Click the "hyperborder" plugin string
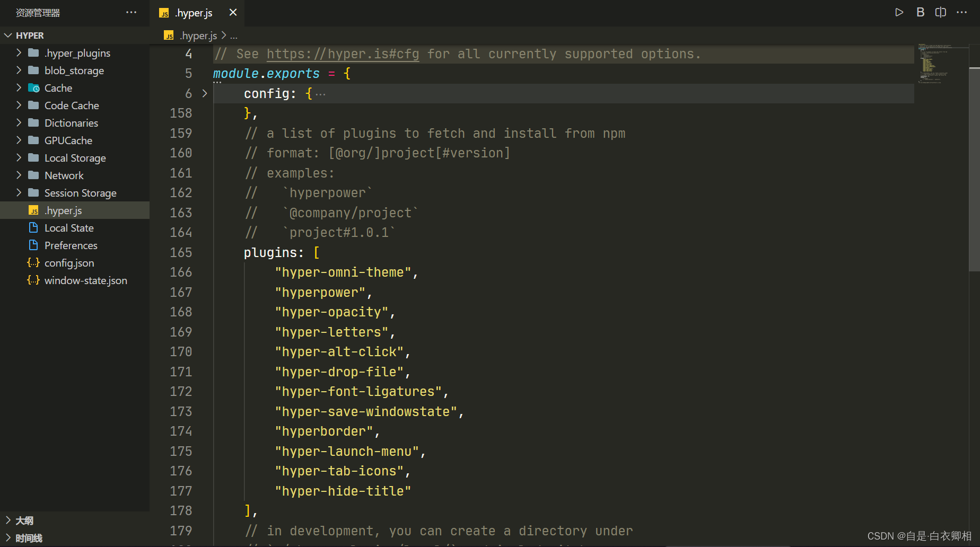The width and height of the screenshot is (980, 547). pyautogui.click(x=324, y=431)
